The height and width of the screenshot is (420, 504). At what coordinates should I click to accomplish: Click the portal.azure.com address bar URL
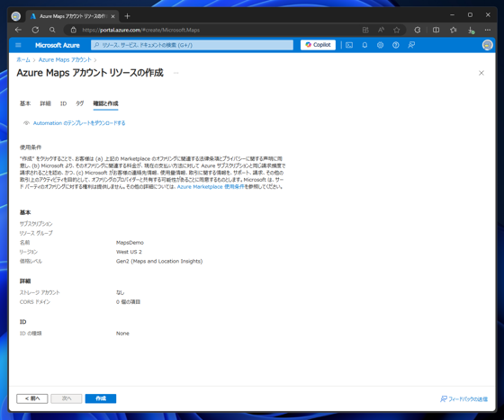140,30
